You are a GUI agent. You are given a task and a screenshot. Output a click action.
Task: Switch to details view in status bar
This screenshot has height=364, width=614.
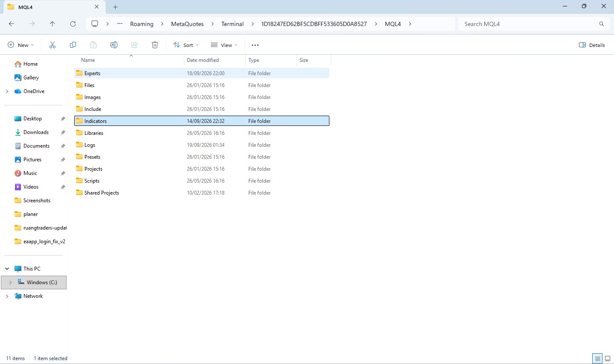tap(597, 358)
